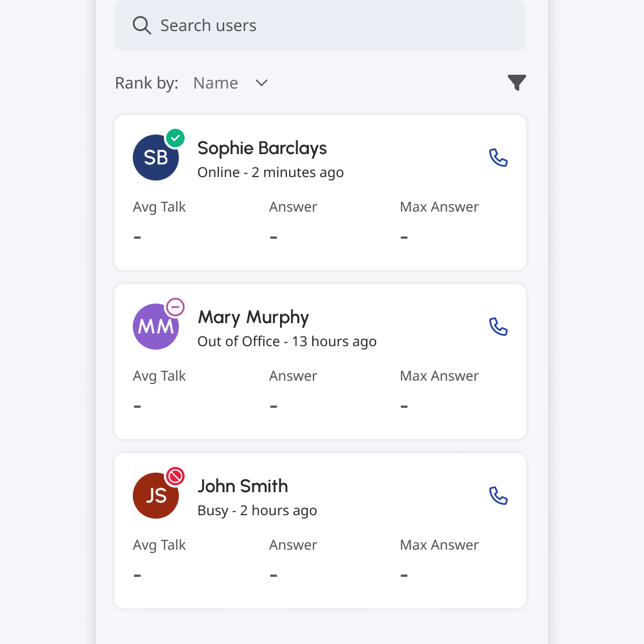Click John Smith's red busy status badge
Screen dimensions: 644x644
(x=175, y=476)
